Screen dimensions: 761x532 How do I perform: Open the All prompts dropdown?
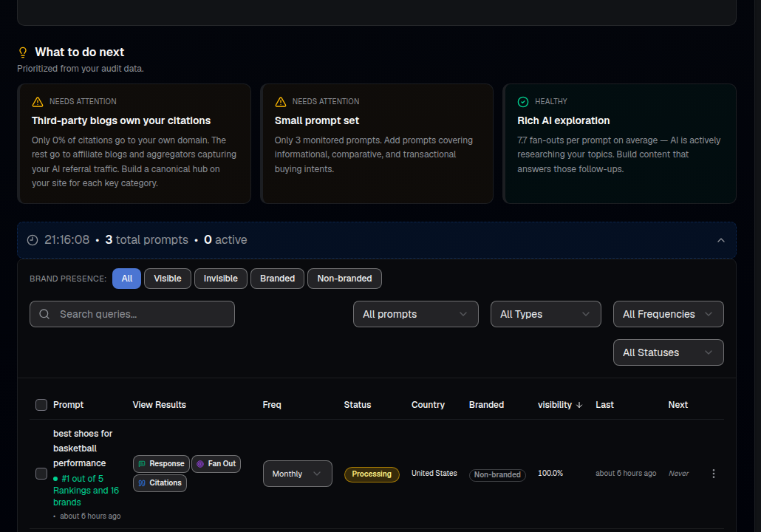coord(416,314)
